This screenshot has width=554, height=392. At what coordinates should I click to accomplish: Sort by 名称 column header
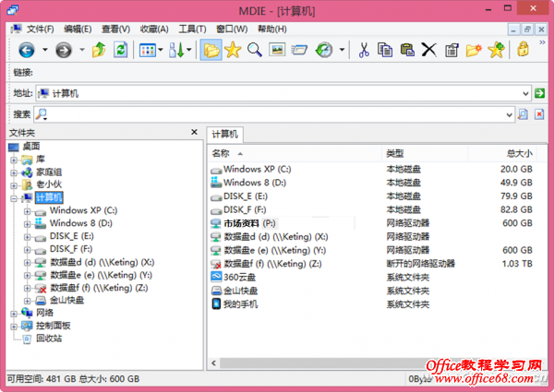[x=295, y=153]
